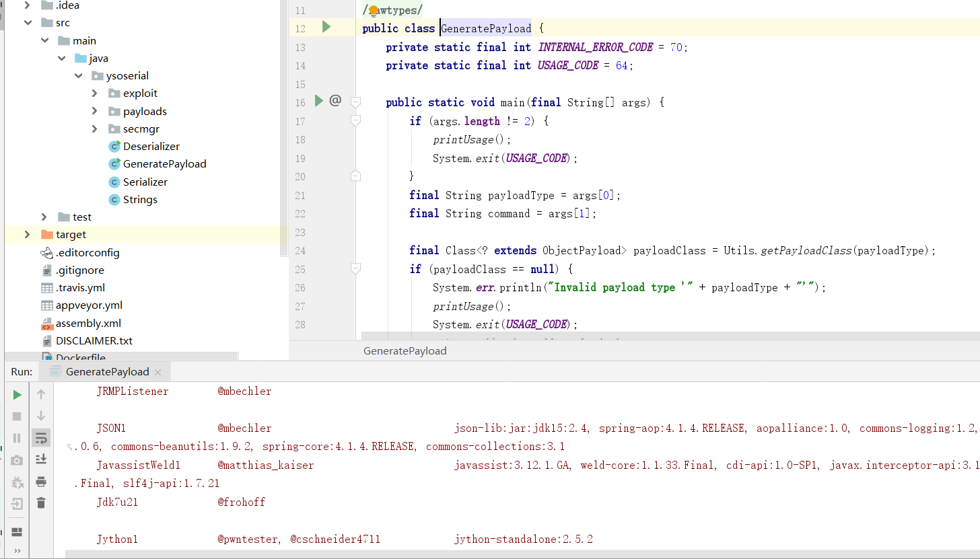The width and height of the screenshot is (980, 559).
Task: Collapse the java source folder
Action: point(61,59)
